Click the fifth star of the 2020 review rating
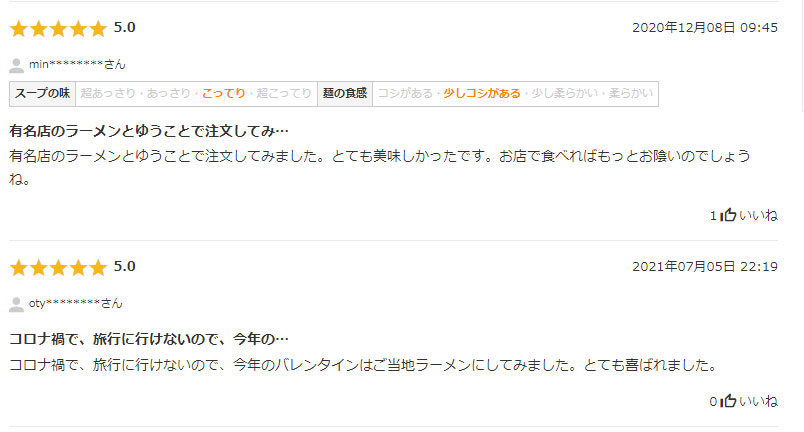This screenshot has width=804, height=432. [x=97, y=28]
